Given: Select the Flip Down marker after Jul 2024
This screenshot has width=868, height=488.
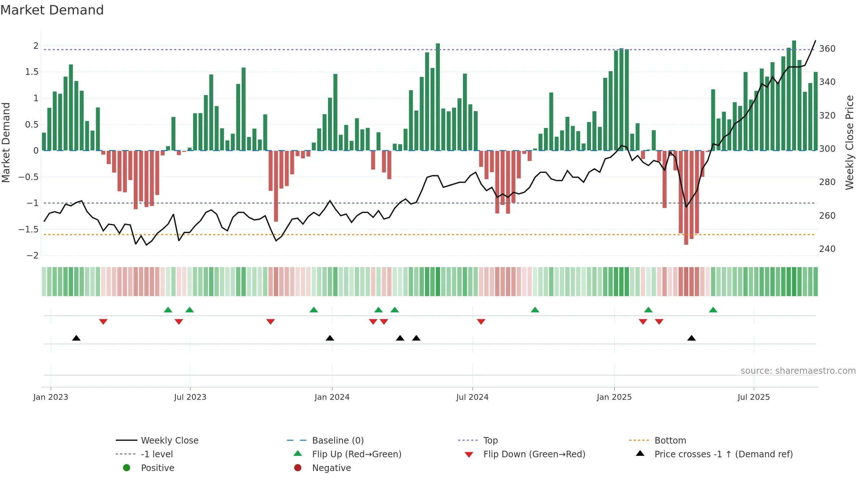Looking at the screenshot, I should click(x=481, y=321).
